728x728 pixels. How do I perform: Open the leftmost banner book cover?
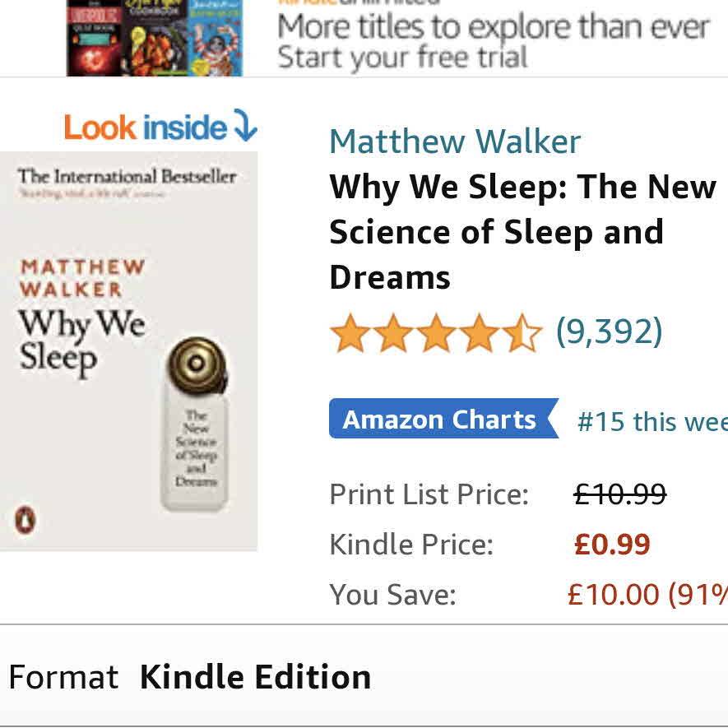(x=94, y=38)
